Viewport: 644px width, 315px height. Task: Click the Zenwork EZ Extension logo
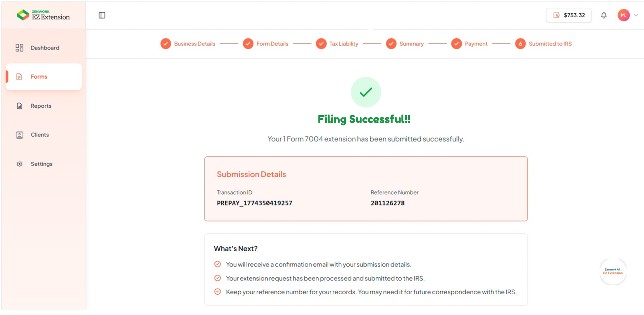point(43,15)
